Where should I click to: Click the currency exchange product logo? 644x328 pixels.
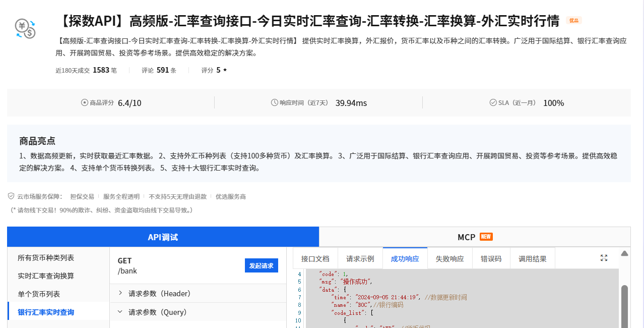click(25, 29)
